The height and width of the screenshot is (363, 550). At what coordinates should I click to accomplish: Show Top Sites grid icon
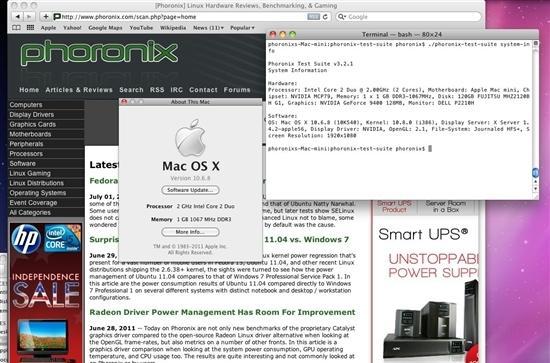tap(31, 27)
